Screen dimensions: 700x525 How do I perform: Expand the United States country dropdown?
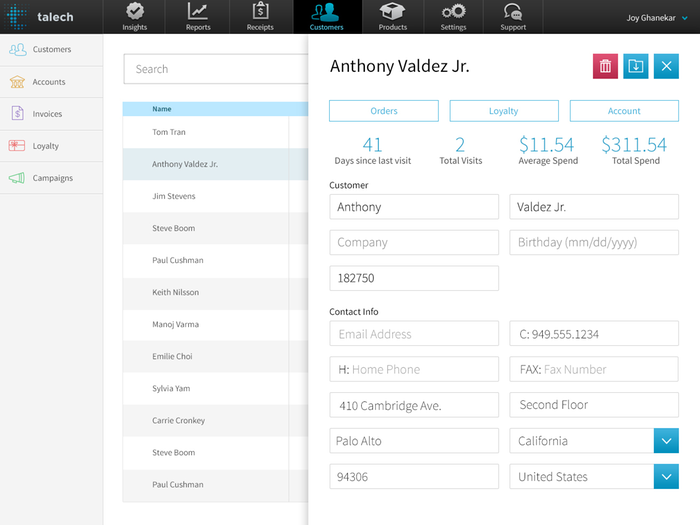pyautogui.click(x=666, y=477)
